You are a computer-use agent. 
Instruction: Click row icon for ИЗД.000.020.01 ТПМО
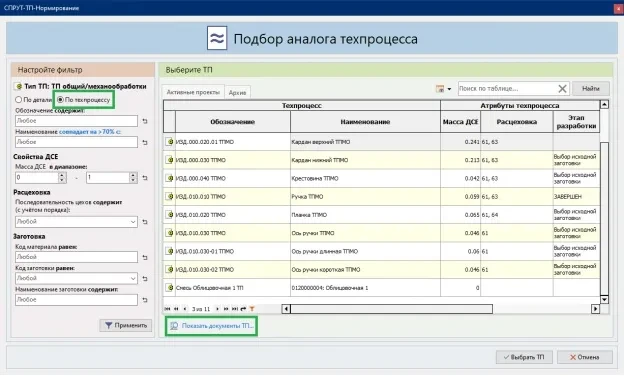[170, 141]
